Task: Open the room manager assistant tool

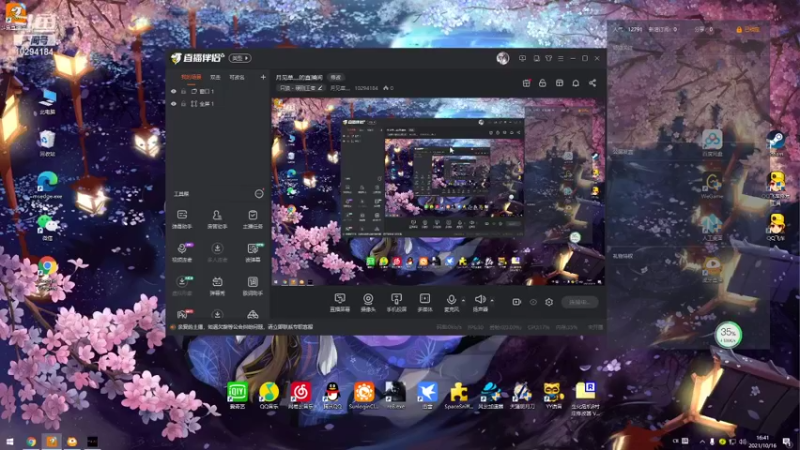Action: (217, 219)
